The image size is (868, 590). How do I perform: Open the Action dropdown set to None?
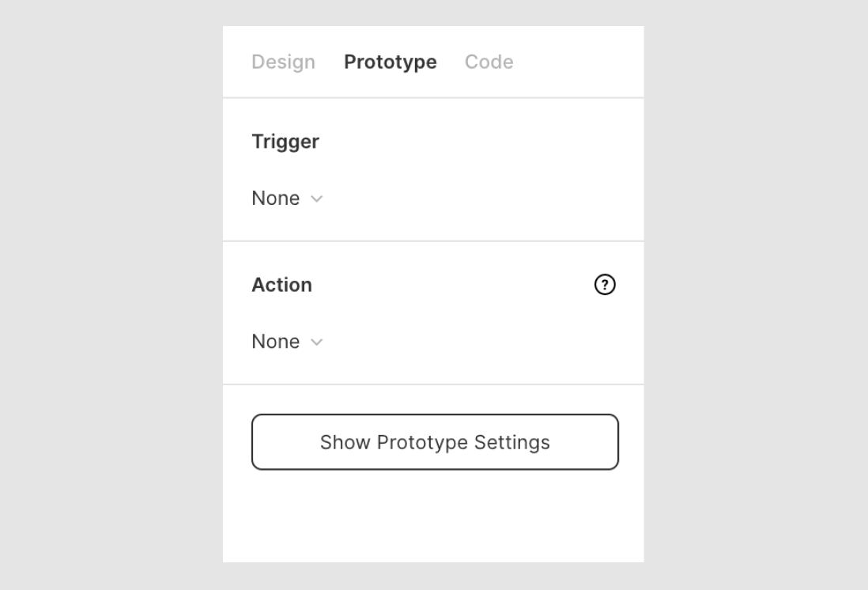pyautogui.click(x=287, y=341)
